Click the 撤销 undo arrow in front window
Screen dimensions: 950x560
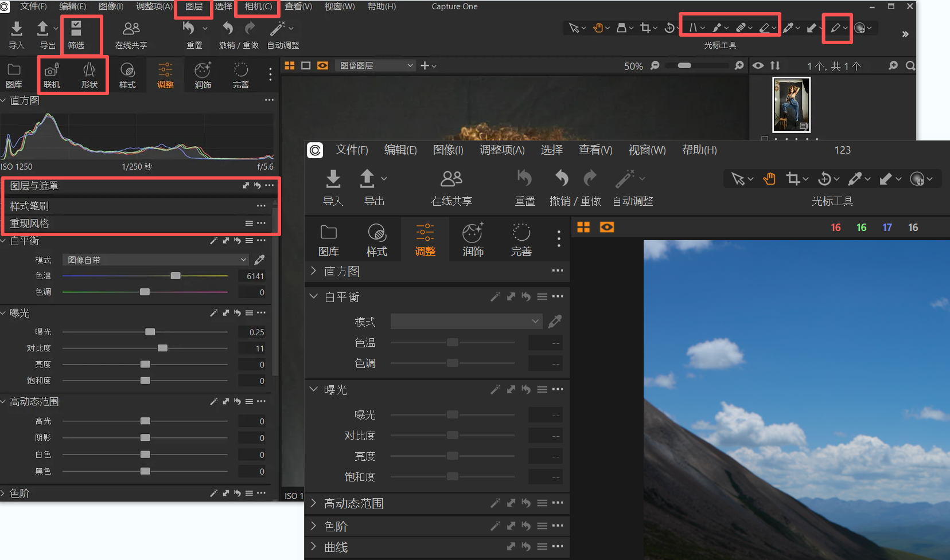[562, 179]
